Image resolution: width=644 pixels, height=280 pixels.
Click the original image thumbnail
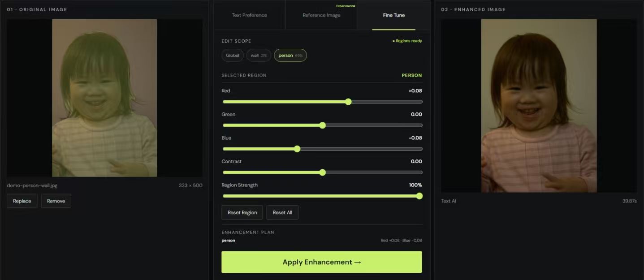coord(104,98)
